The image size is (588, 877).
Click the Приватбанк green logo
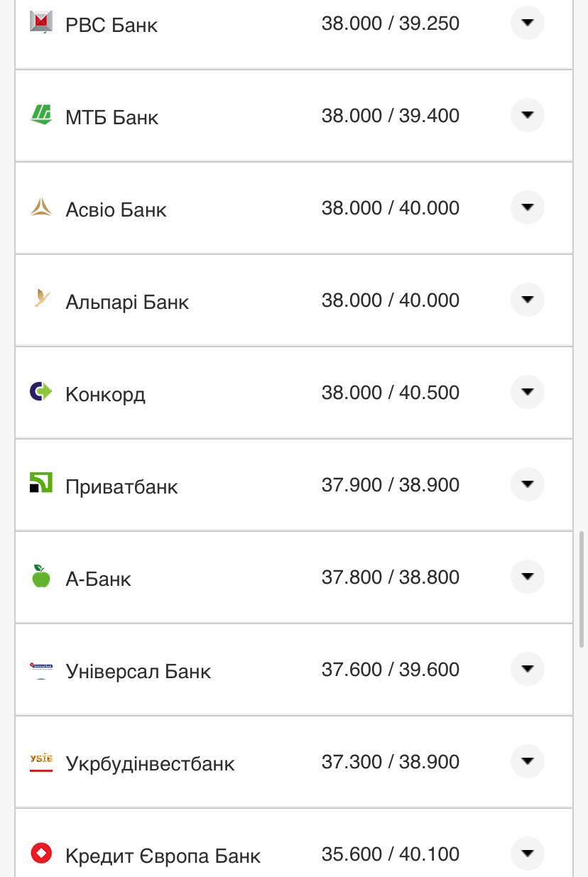click(41, 483)
